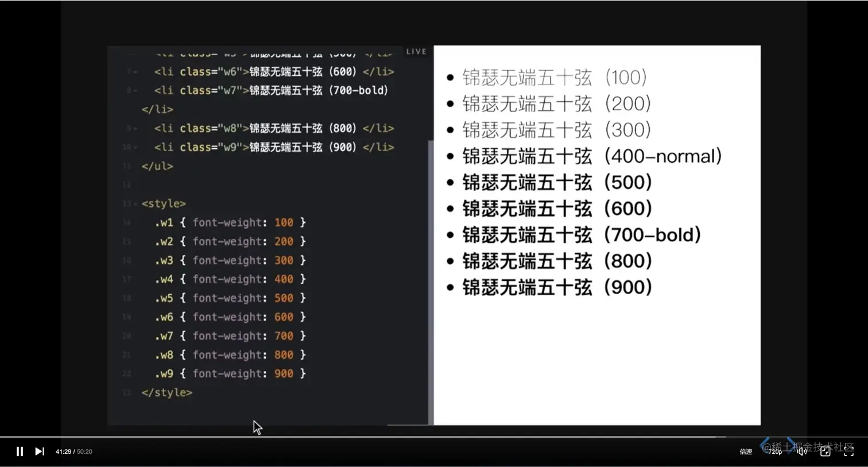Click the .w4 font-weight: 400 rule

point(230,279)
